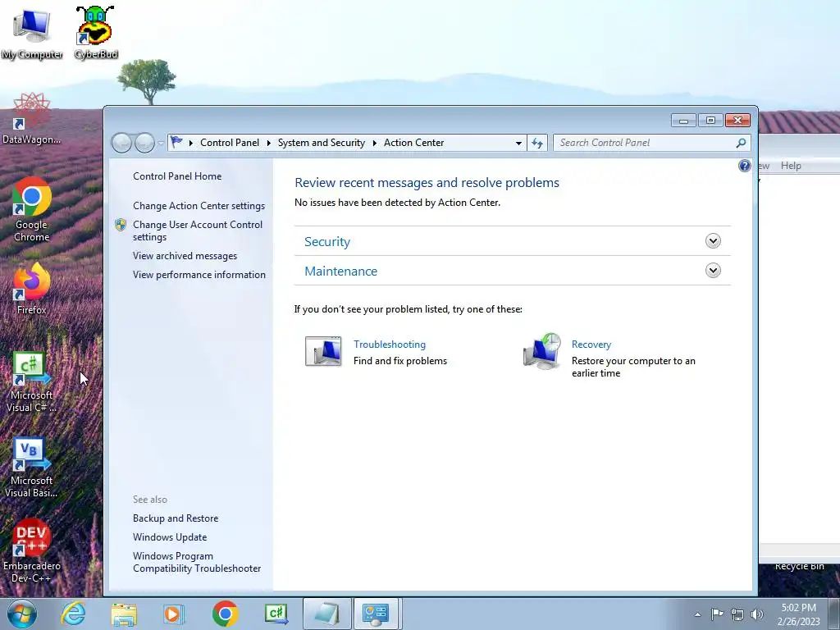The image size is (840, 630).
Task: Open Chrome from the taskbar
Action: [x=225, y=614]
